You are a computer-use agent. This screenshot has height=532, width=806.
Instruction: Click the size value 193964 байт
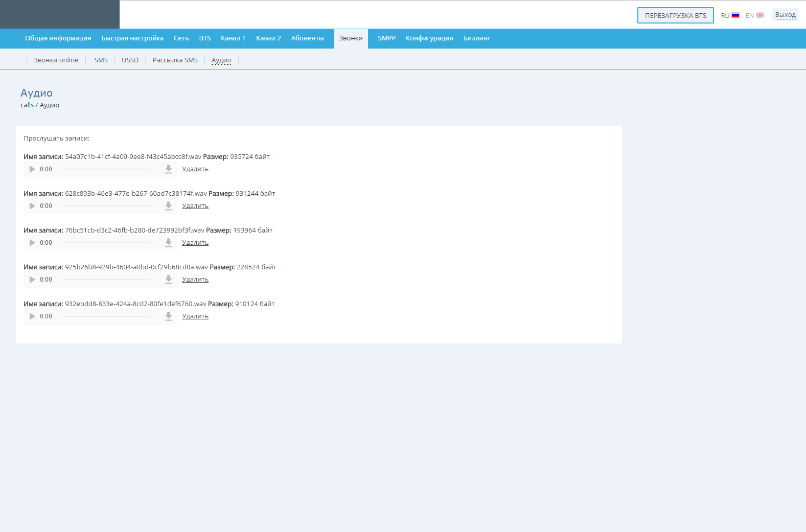[253, 230]
